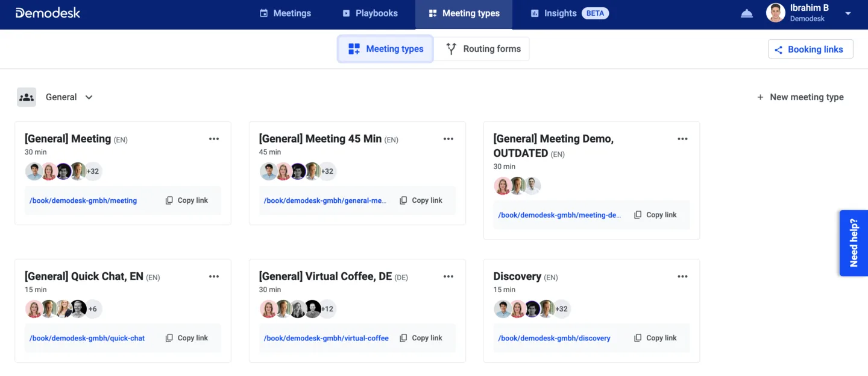Click Ibrahim B profile avatar
The image size is (868, 376).
coord(776,13)
